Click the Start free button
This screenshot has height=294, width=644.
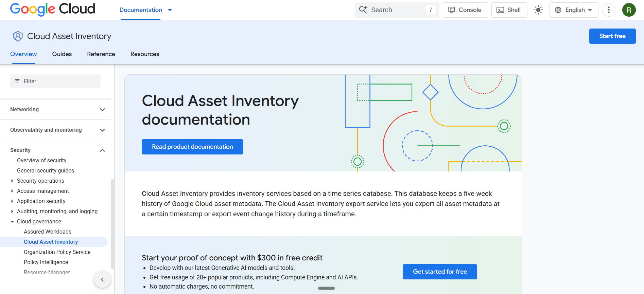612,36
